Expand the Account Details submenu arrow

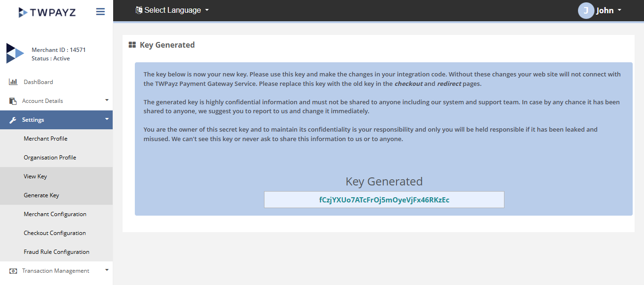click(x=107, y=100)
